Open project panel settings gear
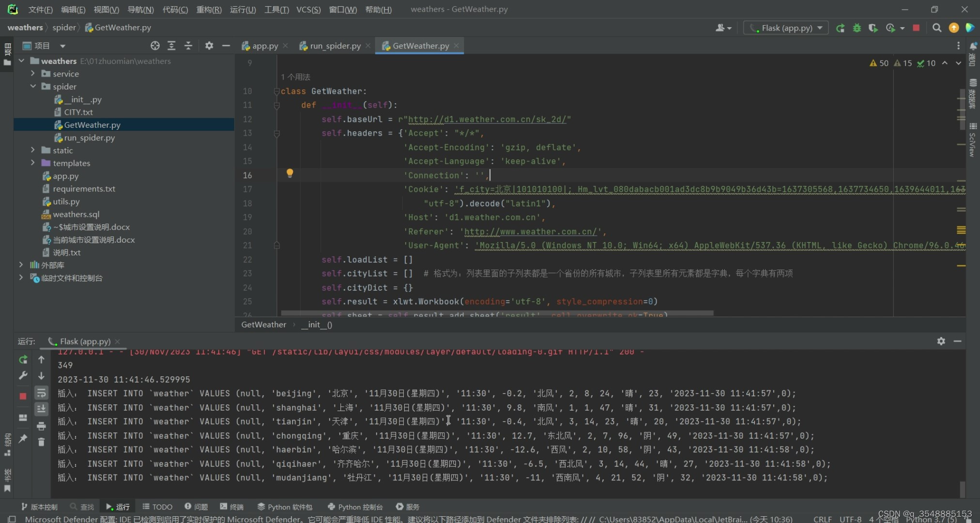 (x=209, y=46)
